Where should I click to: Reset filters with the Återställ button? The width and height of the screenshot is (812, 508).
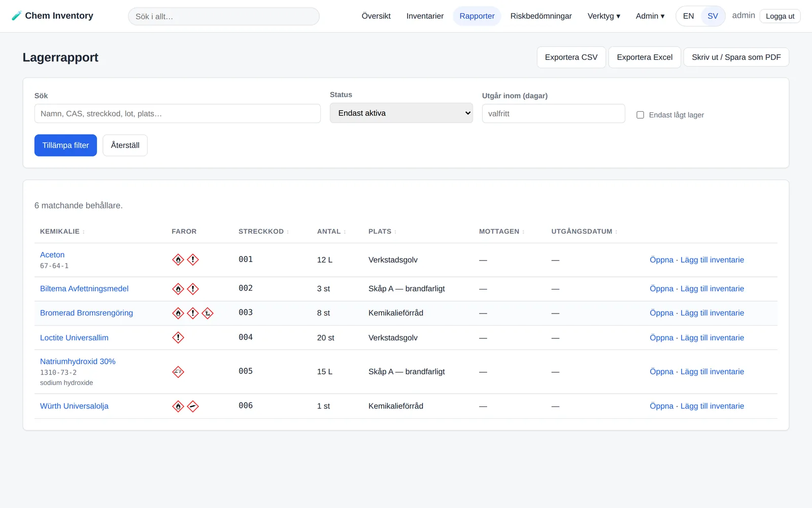coord(125,145)
